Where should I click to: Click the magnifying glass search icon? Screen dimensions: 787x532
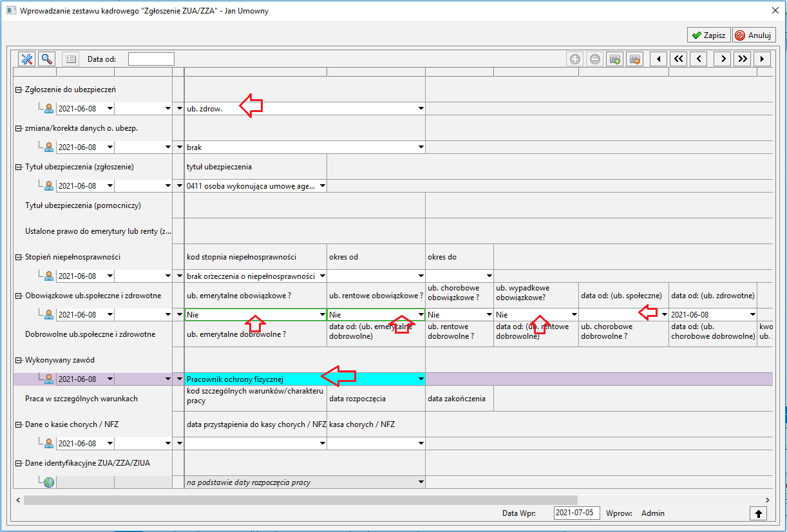46,59
